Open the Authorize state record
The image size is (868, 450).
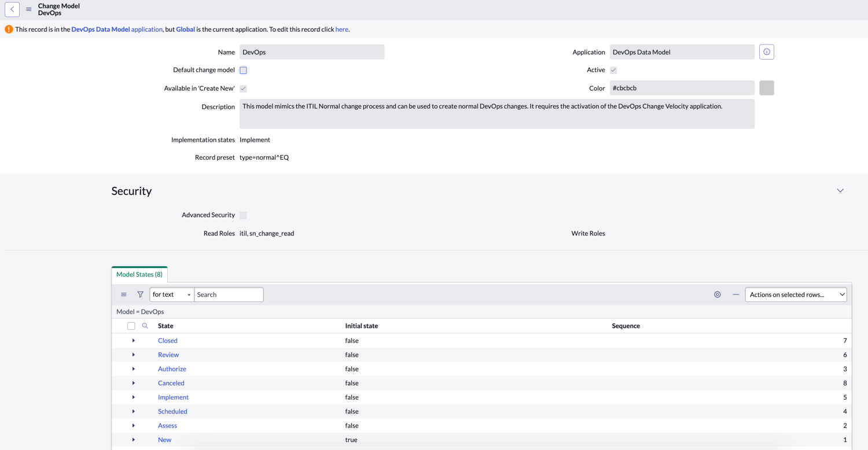172,369
